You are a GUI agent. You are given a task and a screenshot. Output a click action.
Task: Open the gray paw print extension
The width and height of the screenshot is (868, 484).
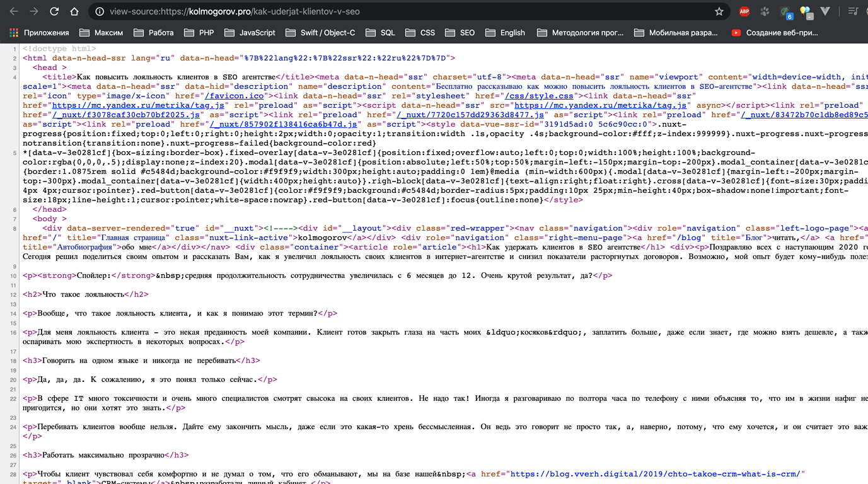[765, 11]
